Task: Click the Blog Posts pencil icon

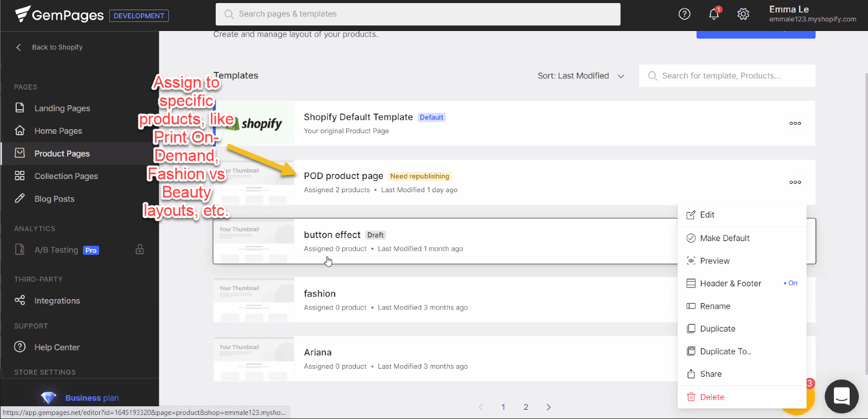Action: pyautogui.click(x=20, y=198)
